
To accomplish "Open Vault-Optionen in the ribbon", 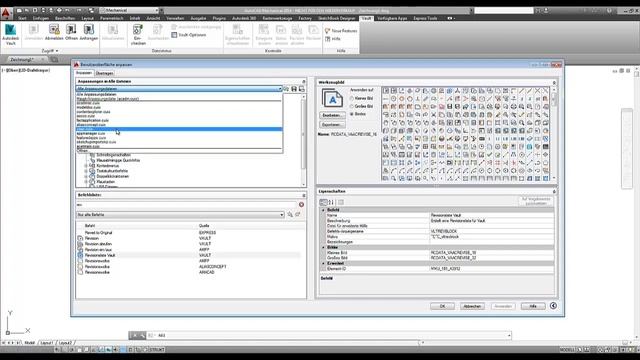I will pyautogui.click(x=189, y=35).
